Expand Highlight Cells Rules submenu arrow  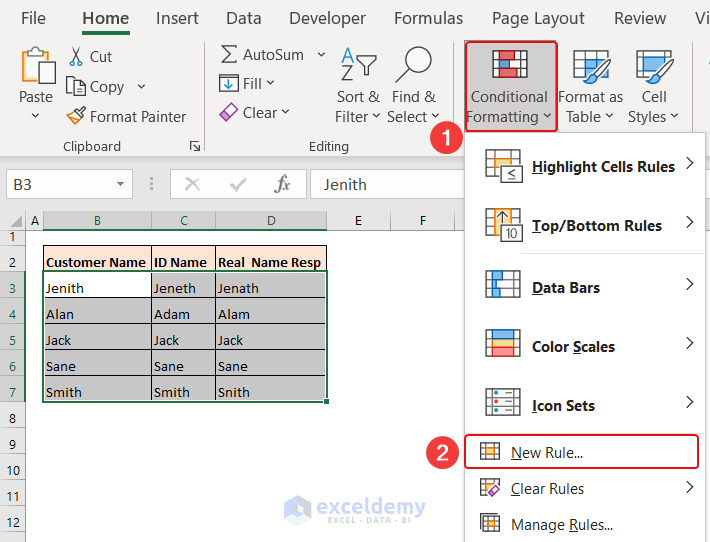click(x=690, y=163)
